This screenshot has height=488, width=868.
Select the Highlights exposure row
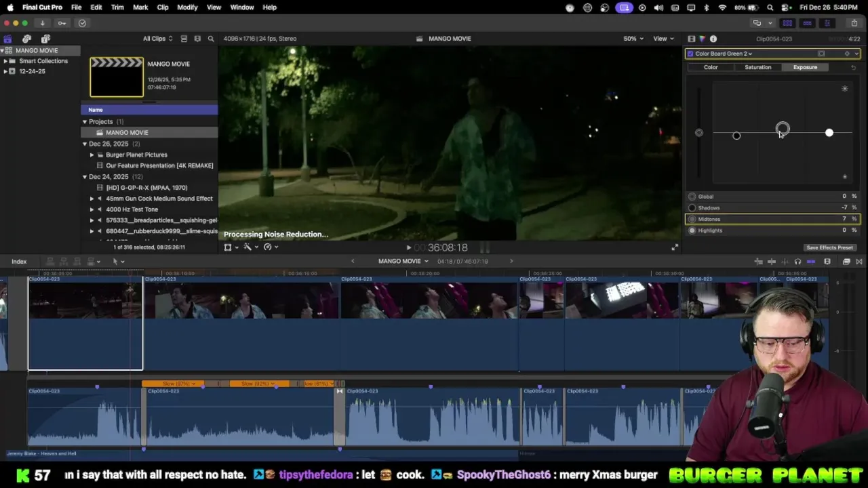(x=772, y=230)
